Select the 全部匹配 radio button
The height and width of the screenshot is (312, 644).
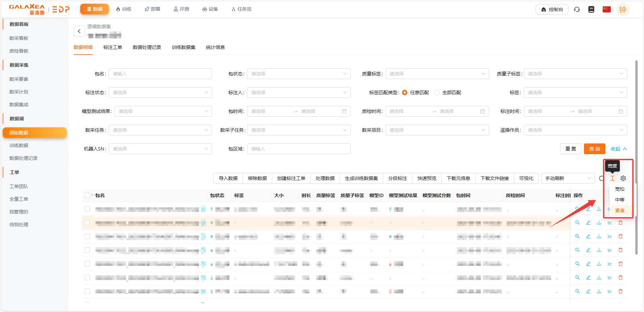(x=437, y=92)
